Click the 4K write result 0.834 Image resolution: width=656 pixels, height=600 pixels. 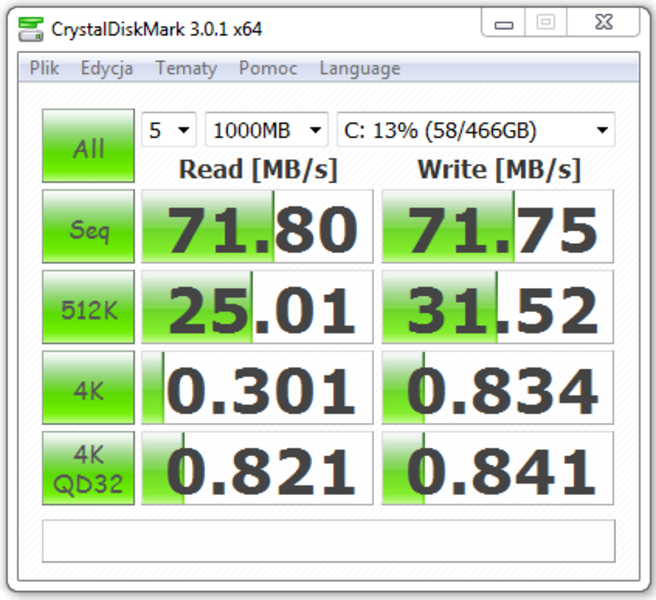pyautogui.click(x=498, y=387)
